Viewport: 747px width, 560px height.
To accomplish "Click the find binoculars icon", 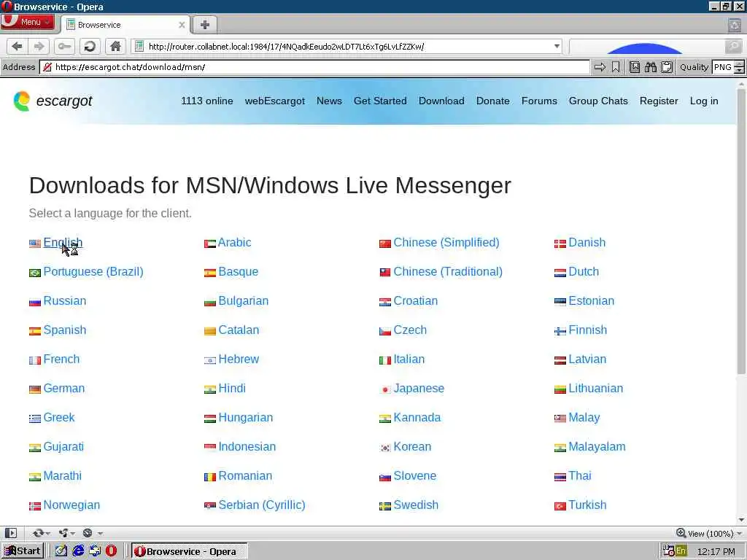I will (650, 67).
